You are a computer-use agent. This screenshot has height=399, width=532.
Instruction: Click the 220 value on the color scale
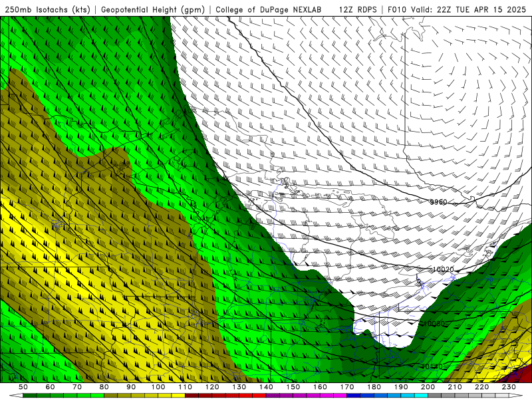[481, 387]
